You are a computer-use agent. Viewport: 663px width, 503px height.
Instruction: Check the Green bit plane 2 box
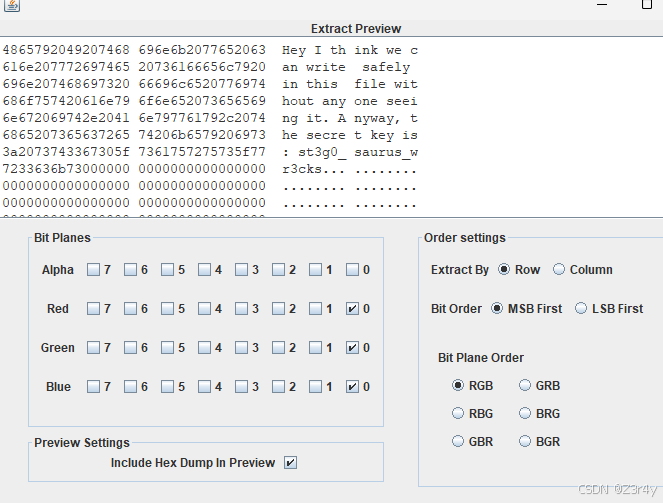pyautogui.click(x=278, y=347)
